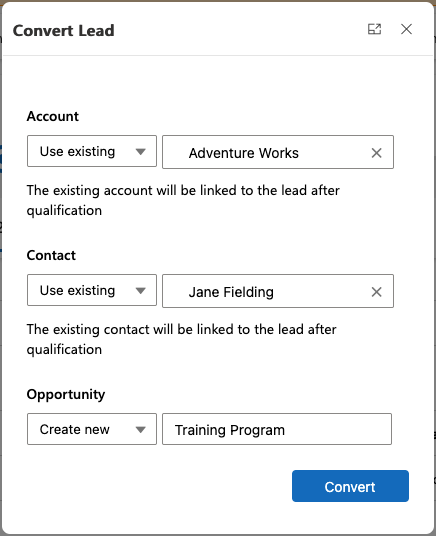
Task: Select the Jane Fielding lookup field
Action: point(278,291)
